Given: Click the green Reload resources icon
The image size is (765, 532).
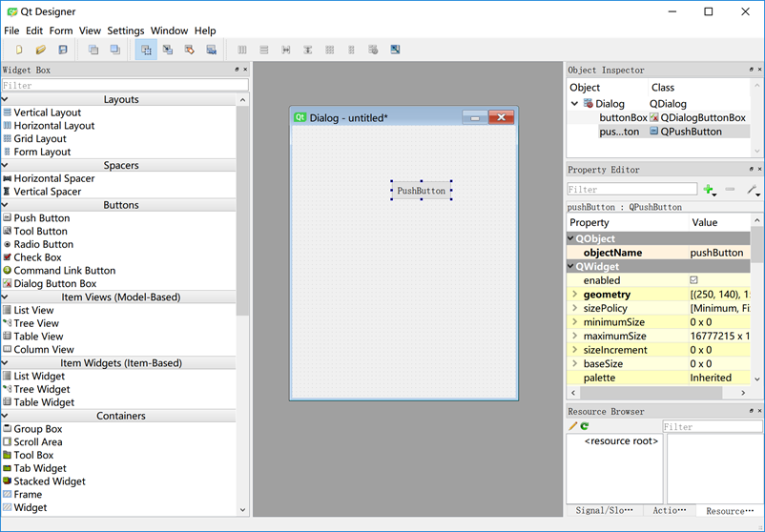Looking at the screenshot, I should point(585,426).
